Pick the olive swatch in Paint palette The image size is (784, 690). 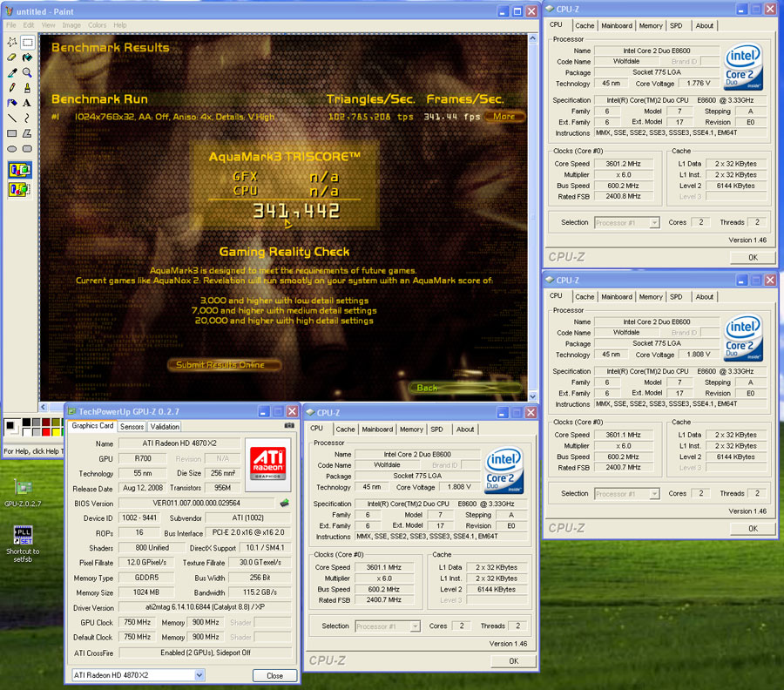click(56, 423)
